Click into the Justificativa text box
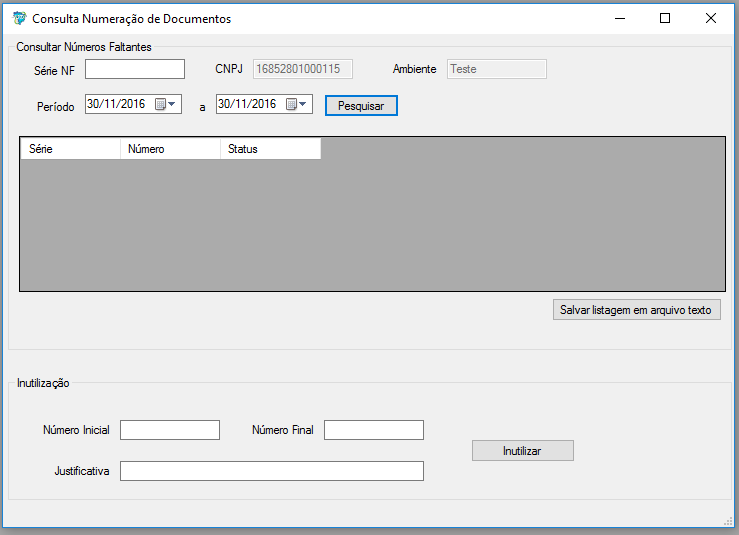 coord(272,471)
